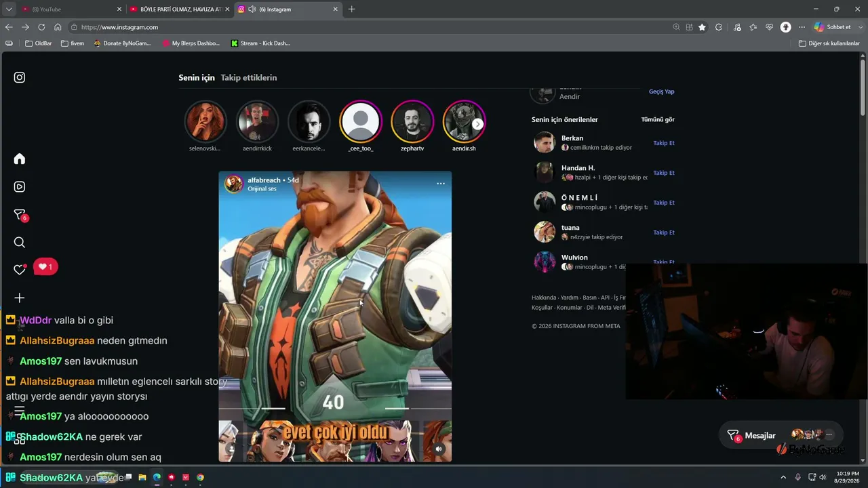Mute the reel audio speaker icon
Viewport: 868px width, 488px height.
[x=439, y=449]
